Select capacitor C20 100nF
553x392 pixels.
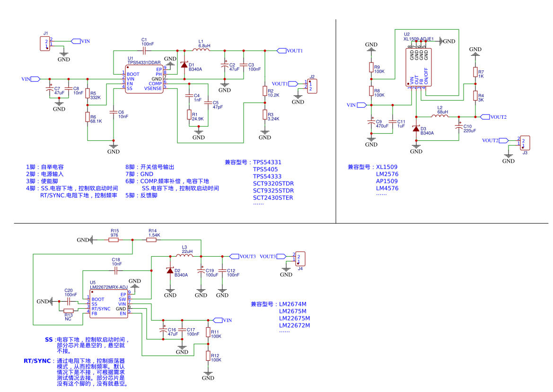pyautogui.click(x=69, y=301)
